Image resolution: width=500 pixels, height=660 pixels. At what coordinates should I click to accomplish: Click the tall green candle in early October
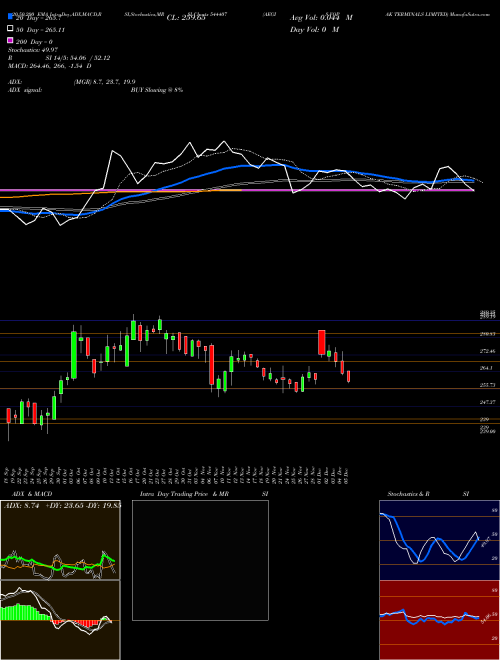pos(74,355)
